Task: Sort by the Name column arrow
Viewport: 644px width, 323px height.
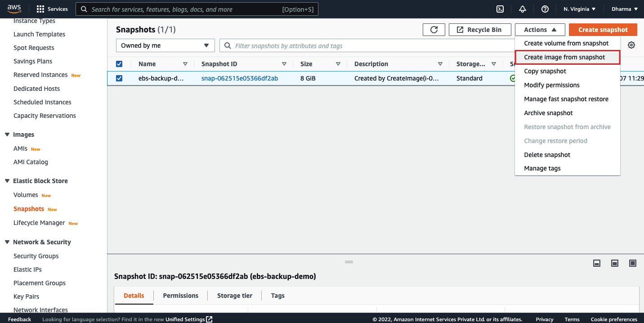Action: pyautogui.click(x=185, y=64)
